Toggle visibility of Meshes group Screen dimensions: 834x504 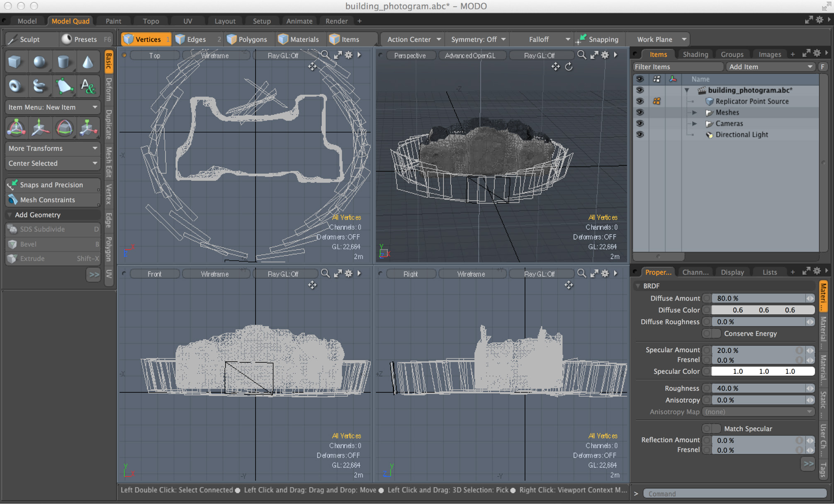tap(640, 112)
